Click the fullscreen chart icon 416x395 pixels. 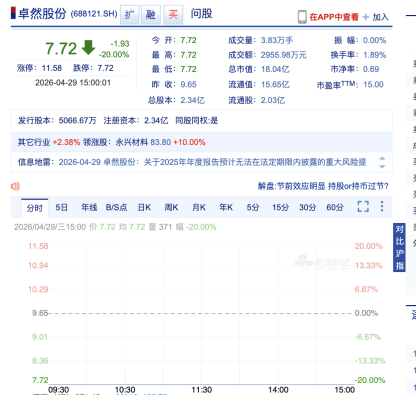(x=363, y=206)
